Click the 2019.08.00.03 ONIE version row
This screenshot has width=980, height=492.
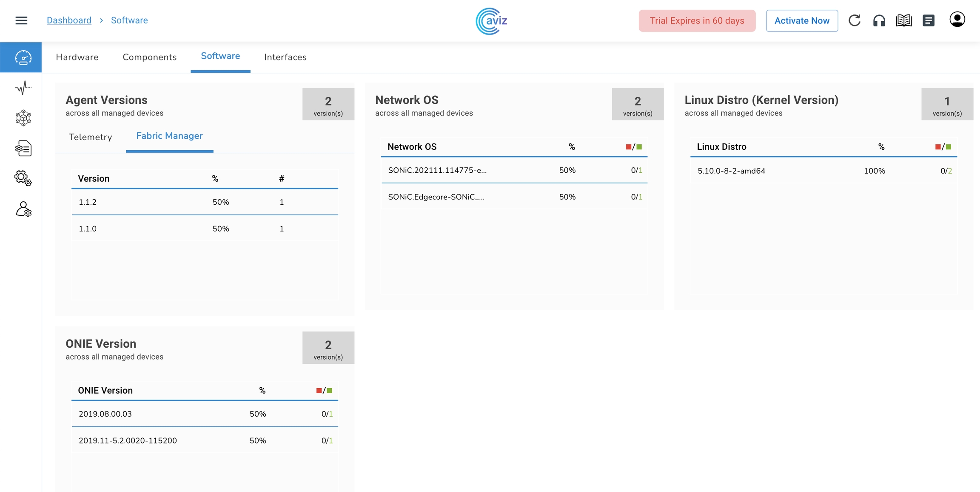(204, 414)
